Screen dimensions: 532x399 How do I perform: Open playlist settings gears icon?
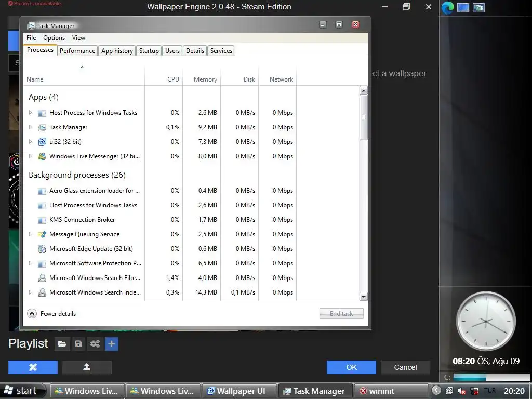click(95, 344)
